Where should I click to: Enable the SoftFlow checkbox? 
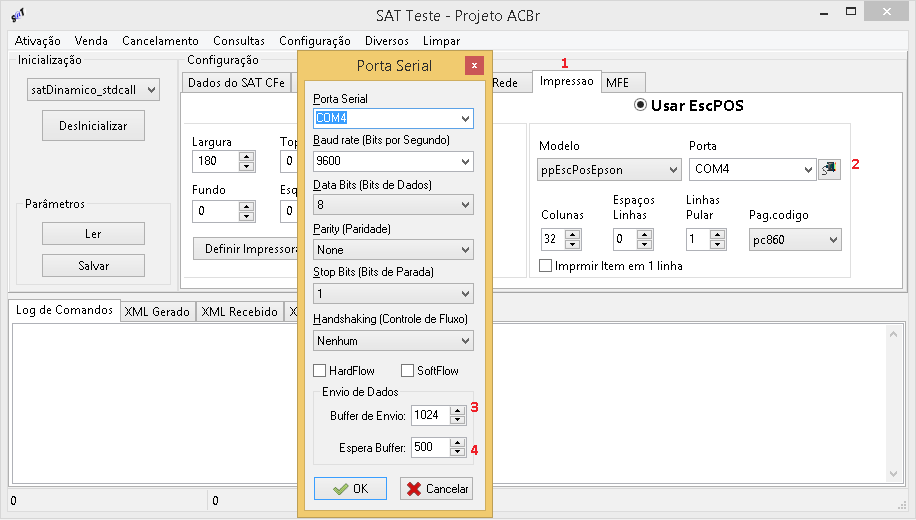[408, 370]
